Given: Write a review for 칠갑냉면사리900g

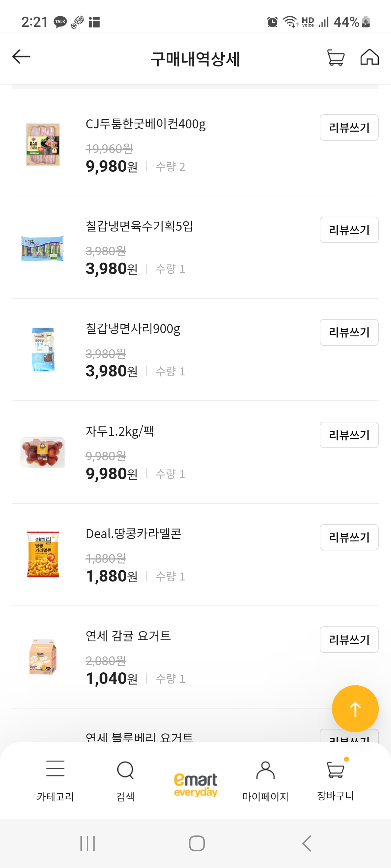Looking at the screenshot, I should (x=349, y=332).
